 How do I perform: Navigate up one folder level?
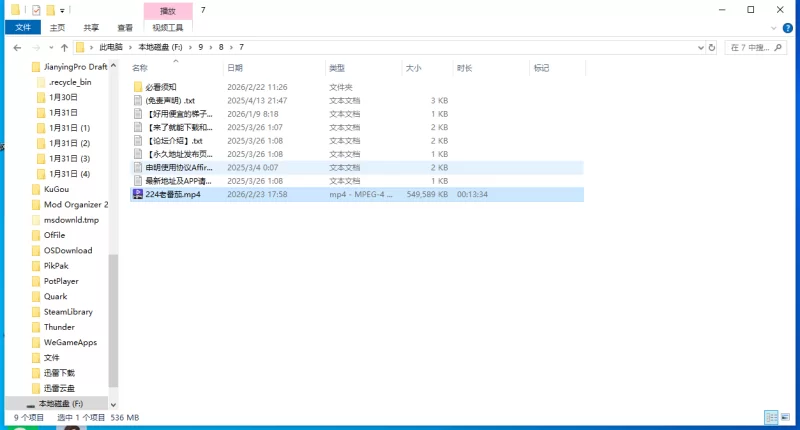[x=65, y=47]
